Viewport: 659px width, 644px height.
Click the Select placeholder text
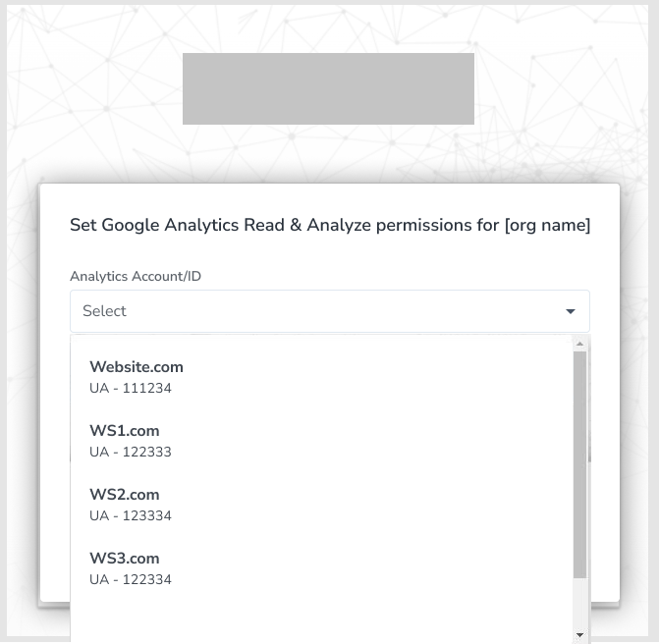105,311
